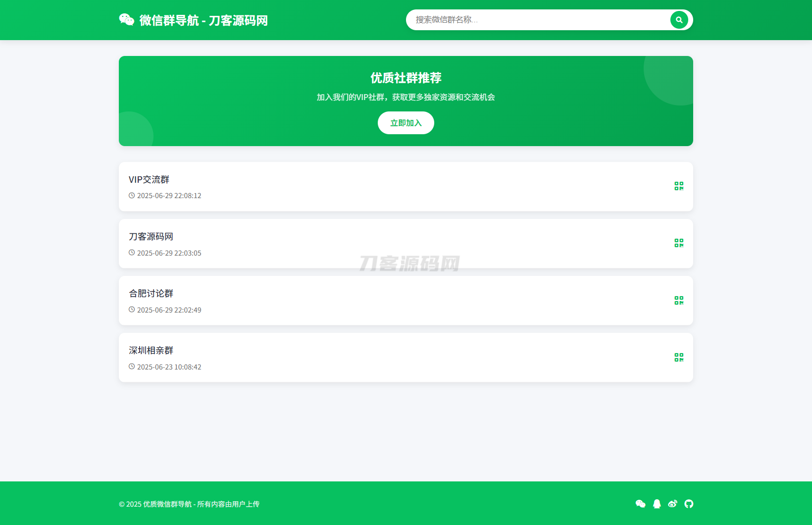Screen dimensions: 812x525
Task: Open the QR code for 合肥讨论群
Action: pyautogui.click(x=679, y=300)
